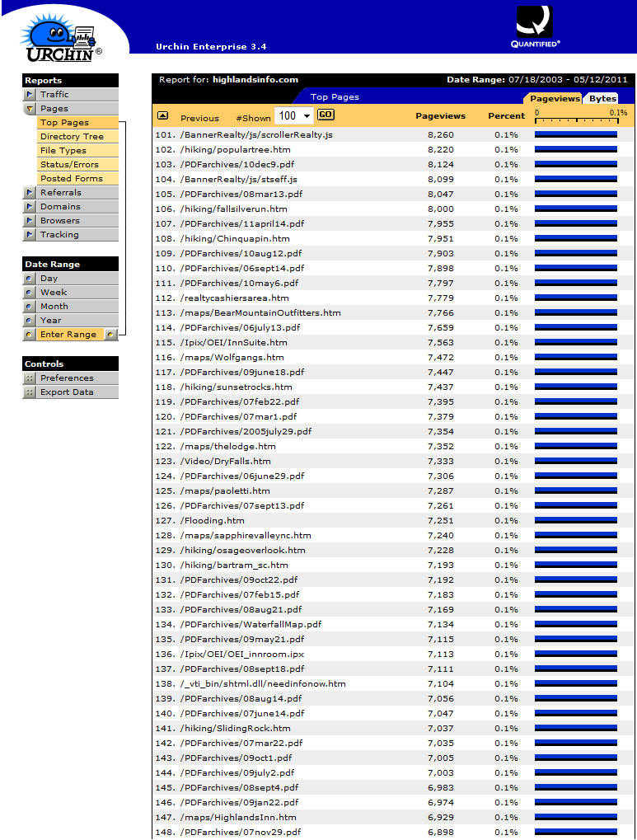This screenshot has height=840, width=637.
Task: Collapse the Pages reports section
Action: tap(30, 108)
